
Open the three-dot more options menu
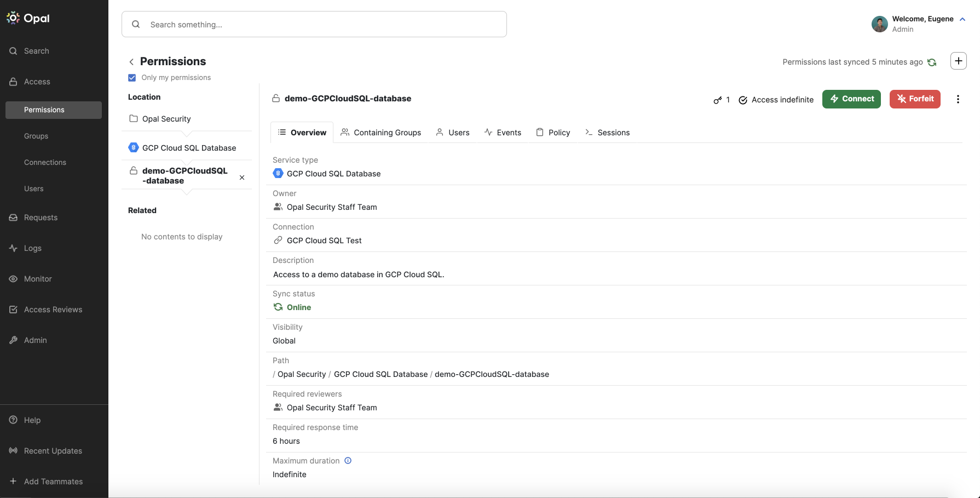point(958,99)
